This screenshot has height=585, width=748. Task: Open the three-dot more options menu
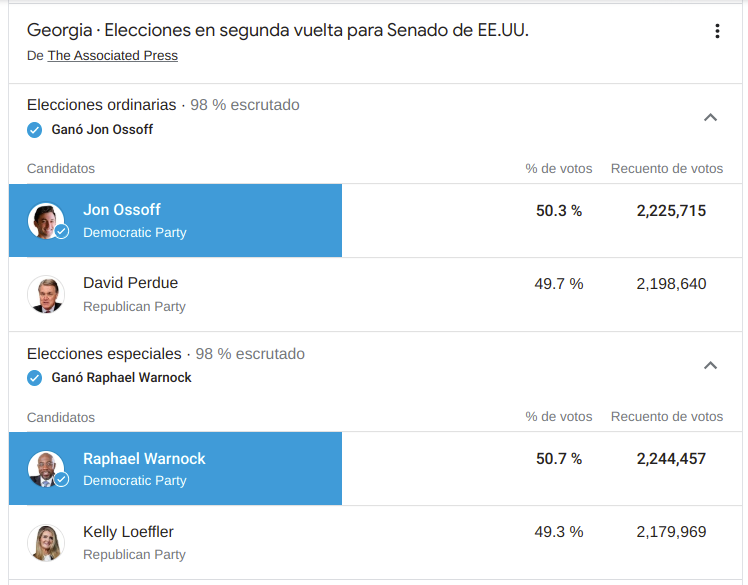[717, 32]
